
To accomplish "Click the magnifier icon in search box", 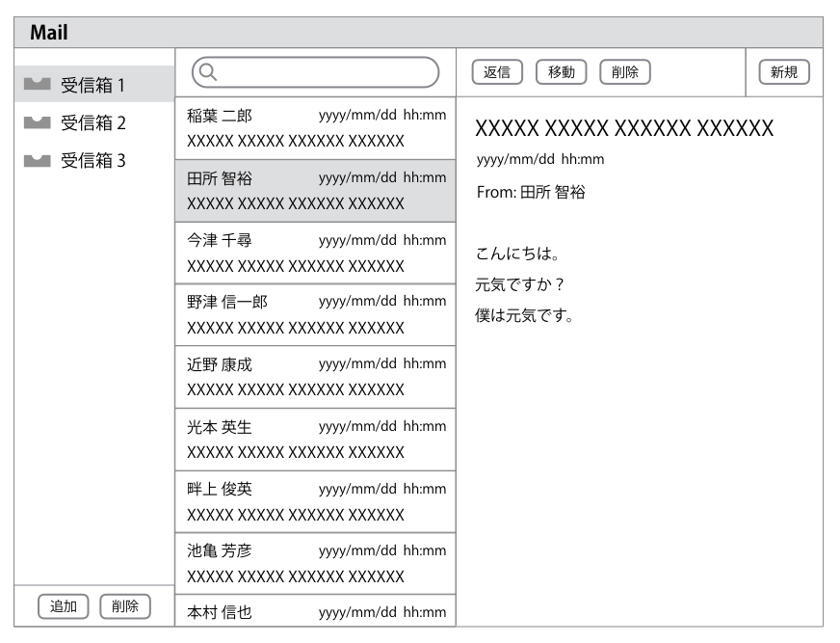I will pos(208,71).
